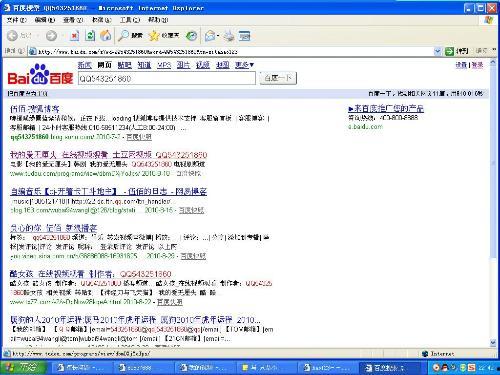Go to the Home page icon
Viewport: 500px width, 375px height.
coord(106,35)
